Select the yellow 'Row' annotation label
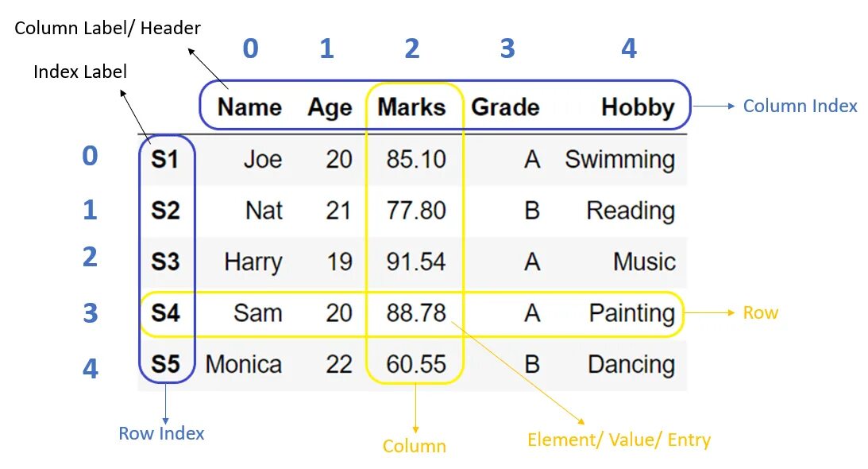Screen dimensions: 868x469 tap(761, 312)
